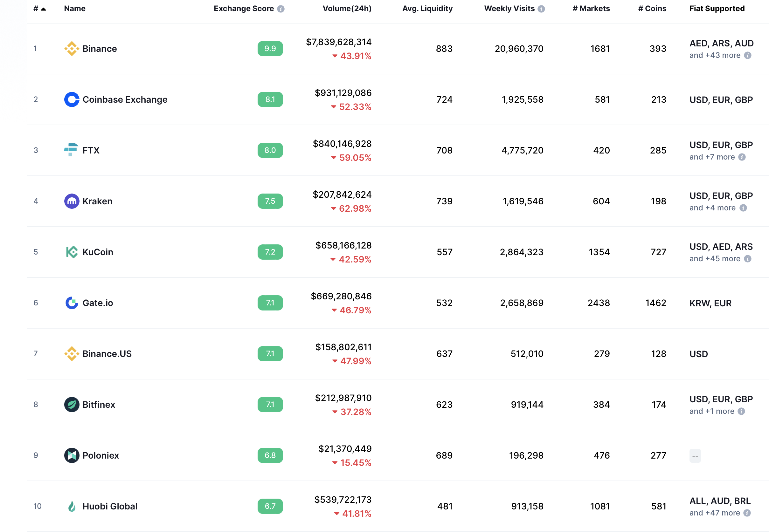Image resolution: width=769 pixels, height=532 pixels.
Task: Click Huobi Global's 6.7 score badge
Action: (270, 506)
